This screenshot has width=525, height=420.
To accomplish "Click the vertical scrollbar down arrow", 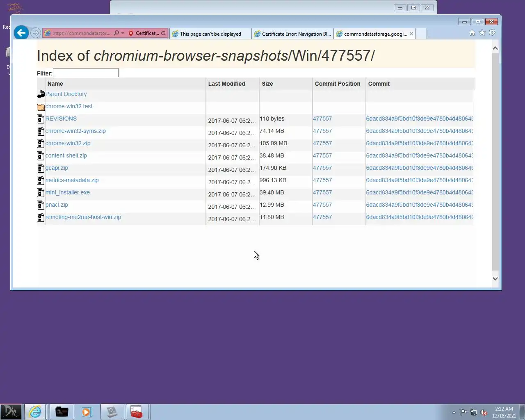I will click(x=495, y=278).
